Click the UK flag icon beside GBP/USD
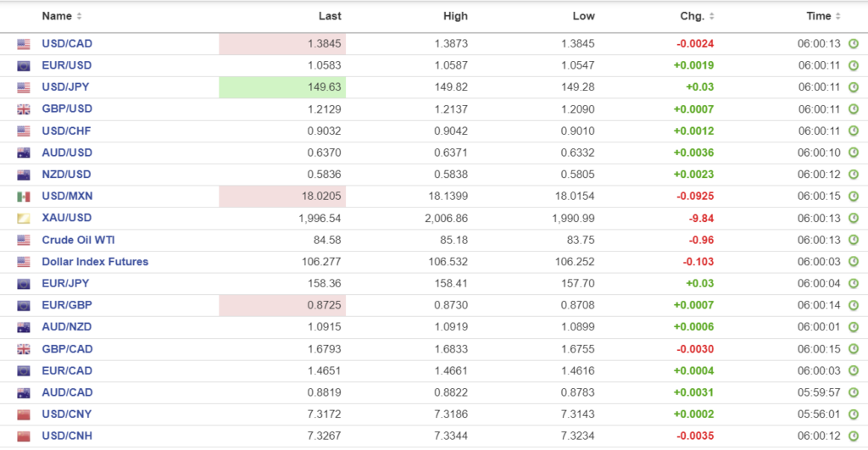The height and width of the screenshot is (450, 868). click(24, 109)
